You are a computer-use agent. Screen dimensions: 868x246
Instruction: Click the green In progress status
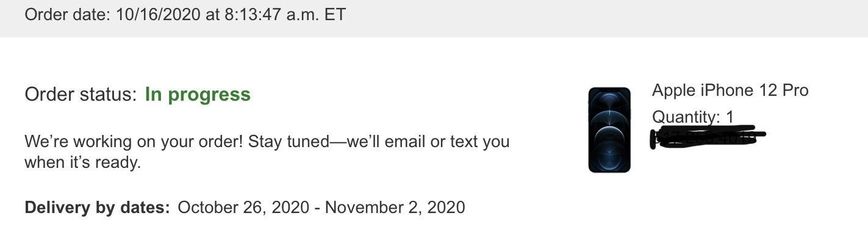point(198,95)
